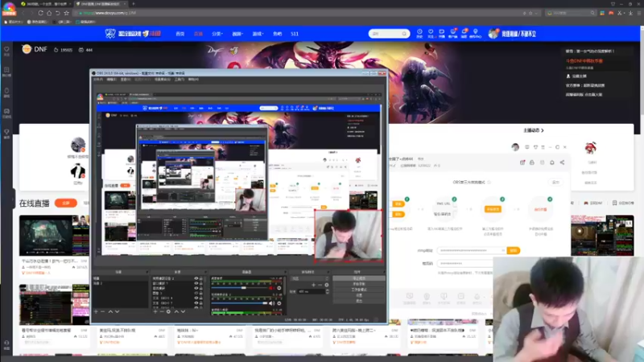
Task: Open transition properties gear icon
Action: click(x=327, y=285)
